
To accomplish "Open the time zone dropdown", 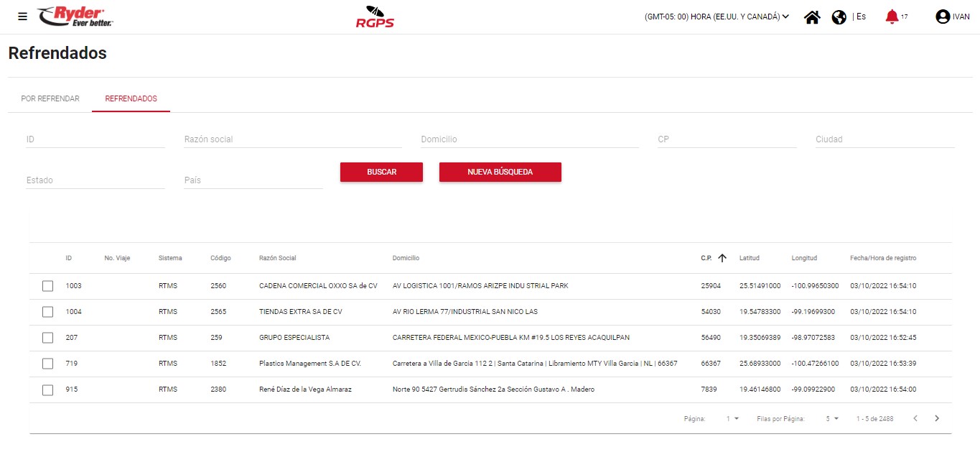I will tap(717, 17).
